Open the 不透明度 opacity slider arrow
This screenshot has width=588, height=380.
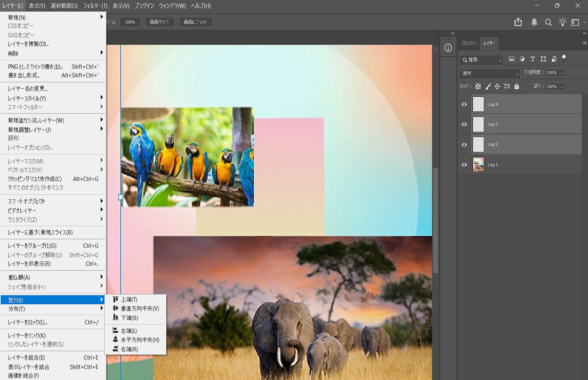pos(562,73)
